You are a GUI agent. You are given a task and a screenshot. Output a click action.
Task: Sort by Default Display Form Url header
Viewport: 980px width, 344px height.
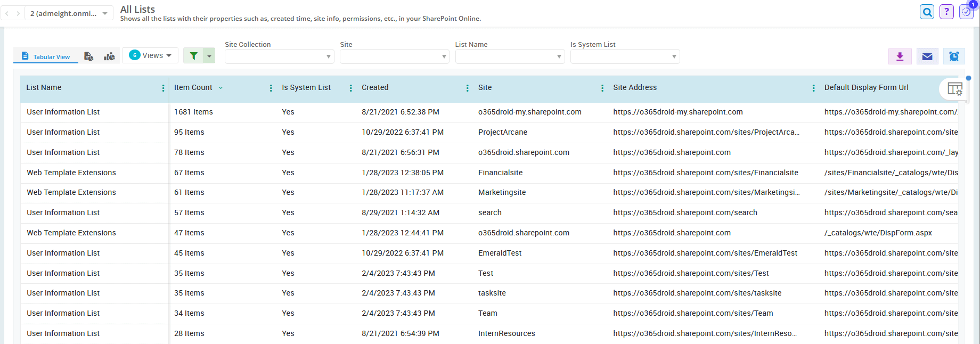point(866,87)
